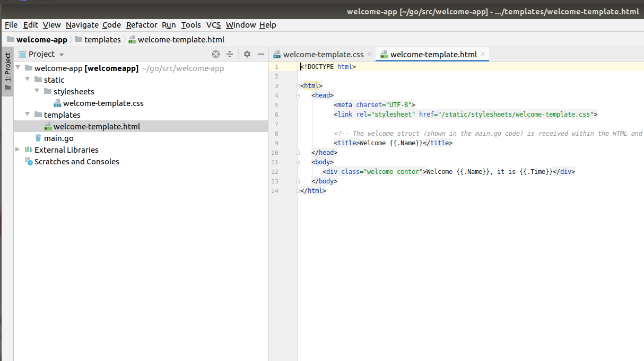Open the Refactor menu

click(142, 25)
